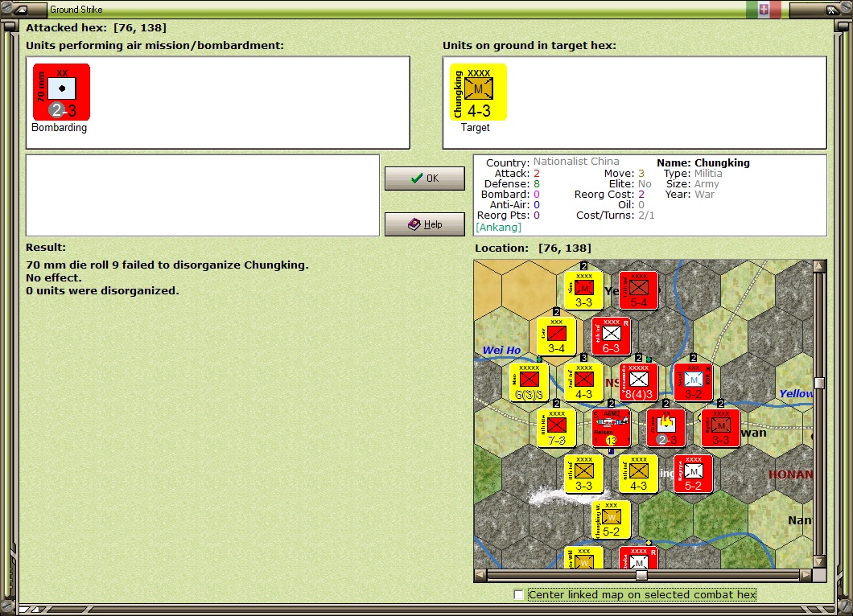This screenshot has height=616, width=853.
Task: Click the 'Wei Ho' river label on map
Action: [501, 350]
